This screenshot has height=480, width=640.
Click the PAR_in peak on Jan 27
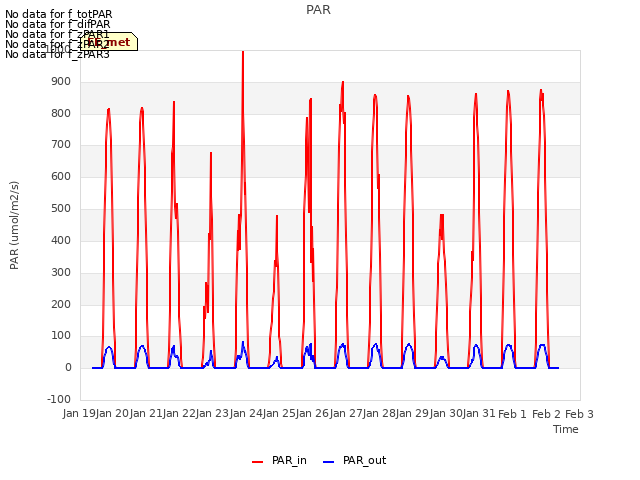click(343, 83)
